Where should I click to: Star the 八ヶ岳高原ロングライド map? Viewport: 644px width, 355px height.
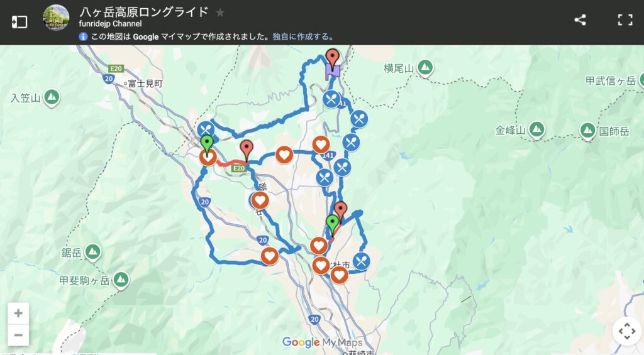[220, 13]
